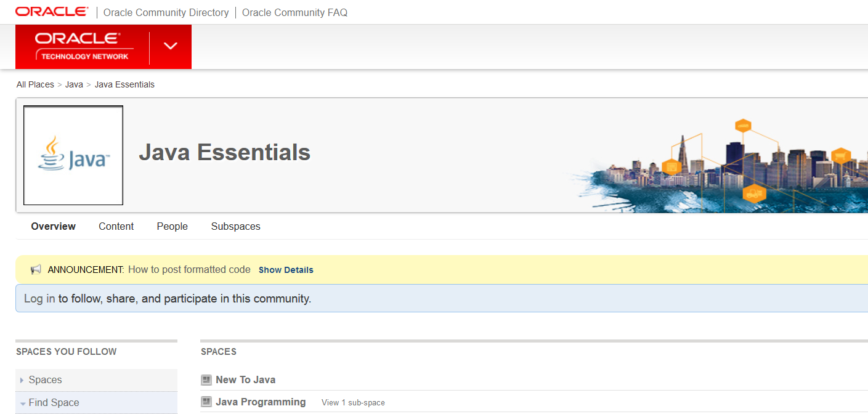Switch to the Content tab
The width and height of the screenshot is (868, 414).
116,226
